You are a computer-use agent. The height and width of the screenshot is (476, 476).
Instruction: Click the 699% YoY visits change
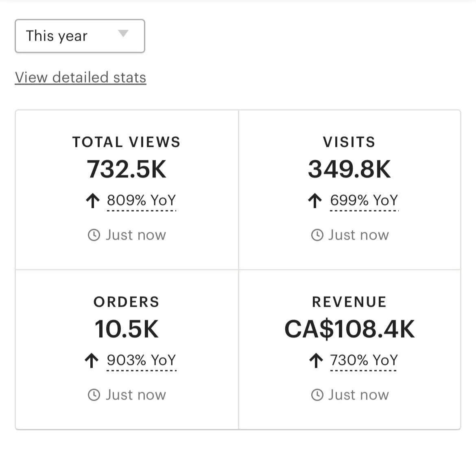coord(364,200)
